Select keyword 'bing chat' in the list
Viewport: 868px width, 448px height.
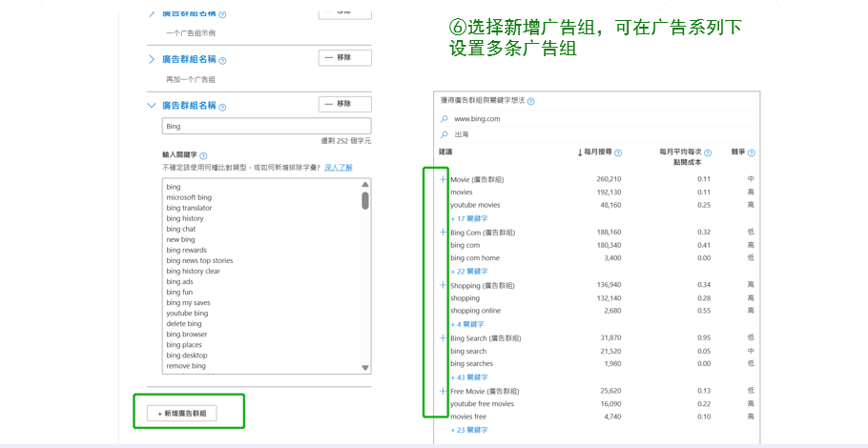click(181, 229)
